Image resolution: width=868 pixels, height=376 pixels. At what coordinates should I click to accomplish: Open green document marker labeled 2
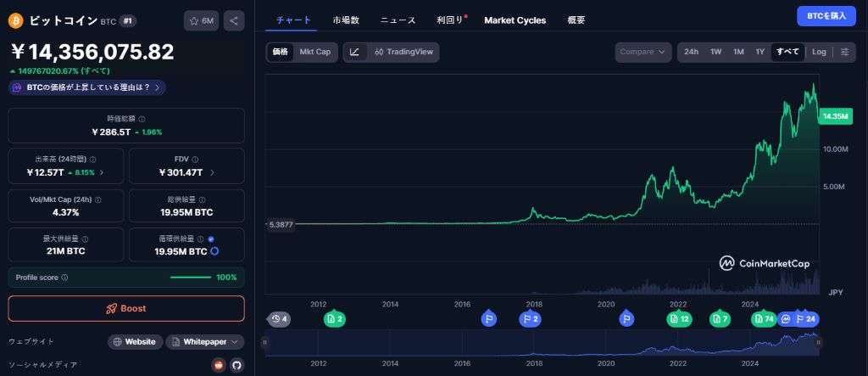click(334, 319)
